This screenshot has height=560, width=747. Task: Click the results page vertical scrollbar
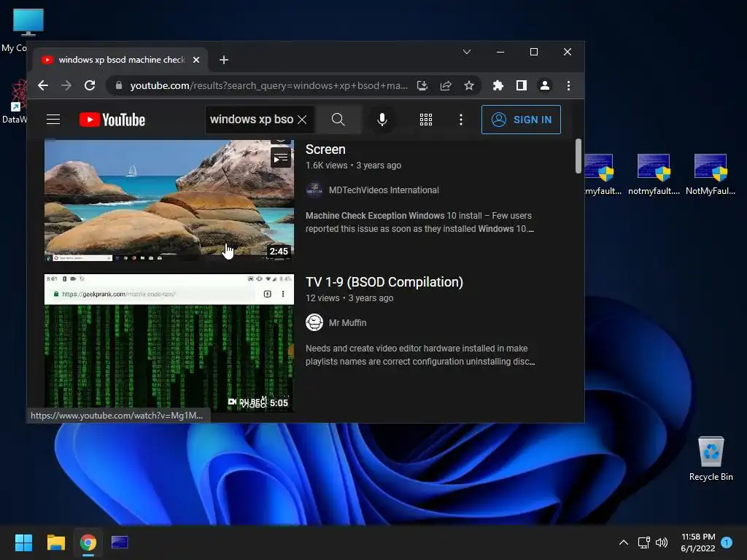(x=578, y=156)
